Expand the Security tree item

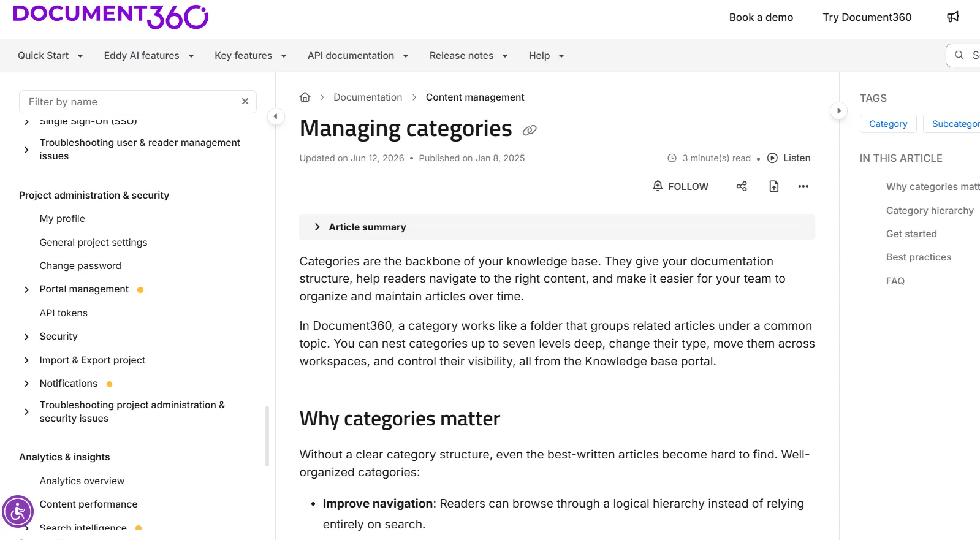[26, 337]
